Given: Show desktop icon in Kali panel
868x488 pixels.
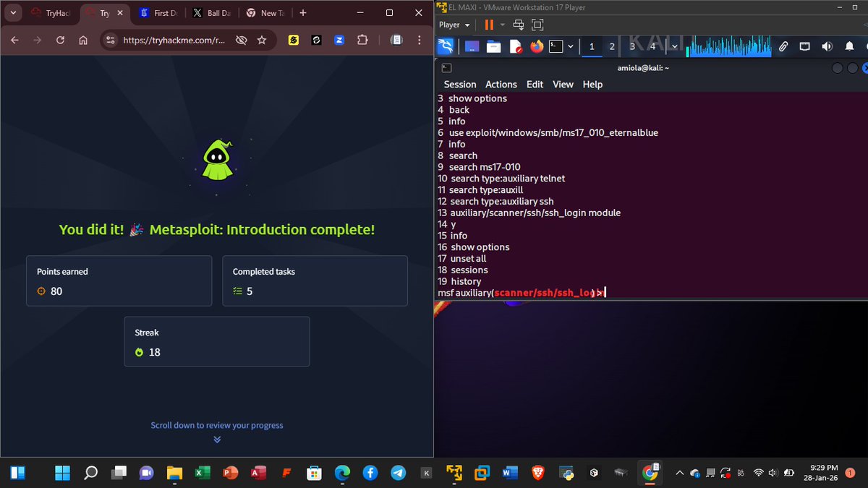Looking at the screenshot, I should click(472, 46).
